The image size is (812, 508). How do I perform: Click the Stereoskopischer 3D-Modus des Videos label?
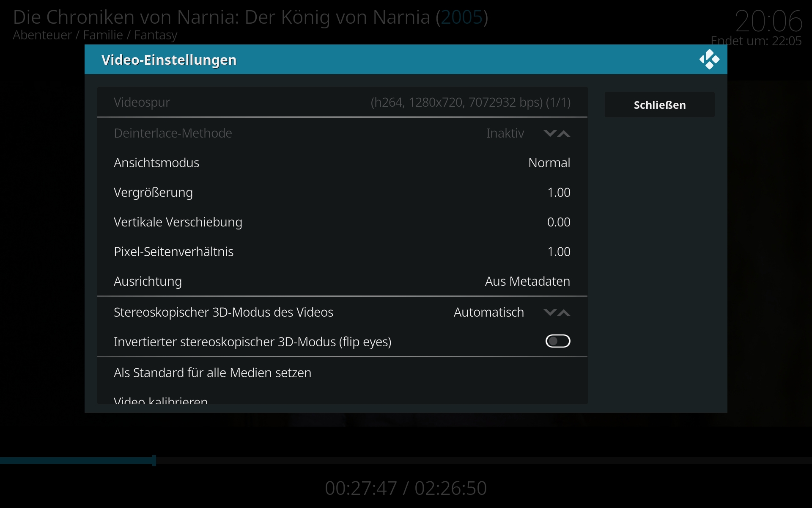point(223,312)
